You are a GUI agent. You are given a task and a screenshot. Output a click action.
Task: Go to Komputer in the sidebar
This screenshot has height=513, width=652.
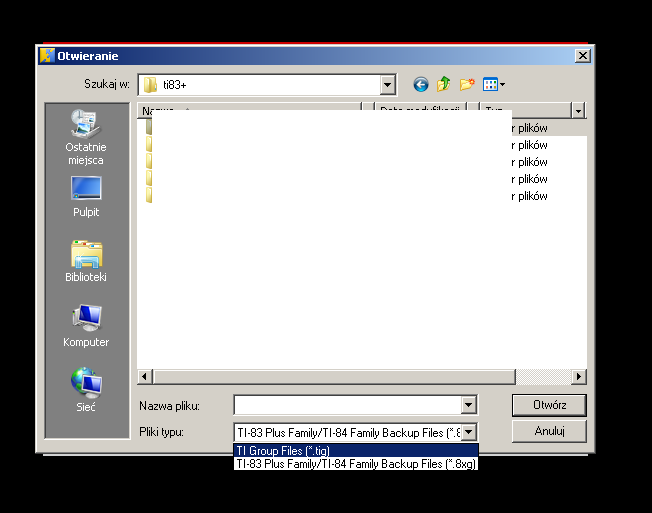[x=86, y=326]
